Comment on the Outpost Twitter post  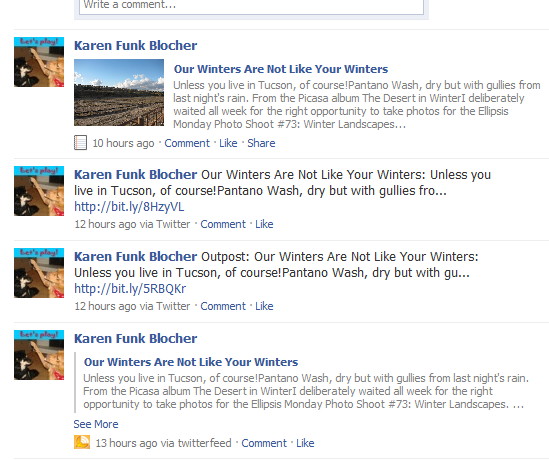(223, 306)
